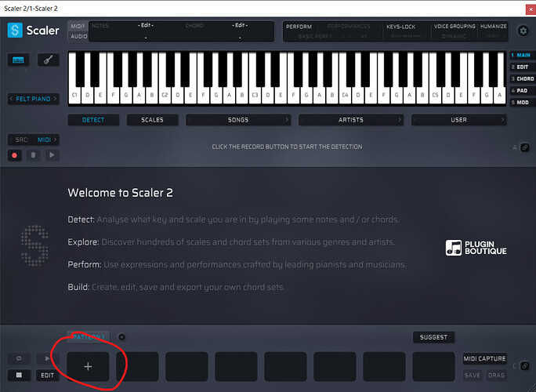Play the C3 piano key
Image resolution: width=536 pixels, height=392 pixels.
click(x=255, y=95)
